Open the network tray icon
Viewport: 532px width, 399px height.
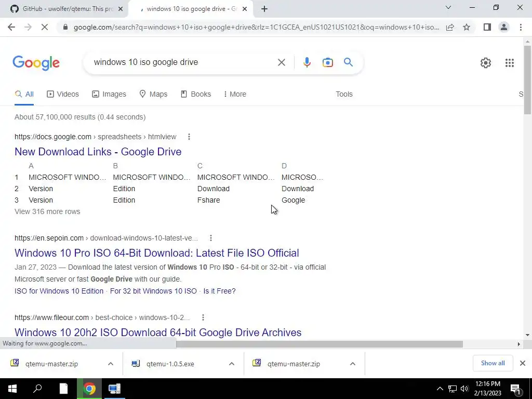[453, 389]
